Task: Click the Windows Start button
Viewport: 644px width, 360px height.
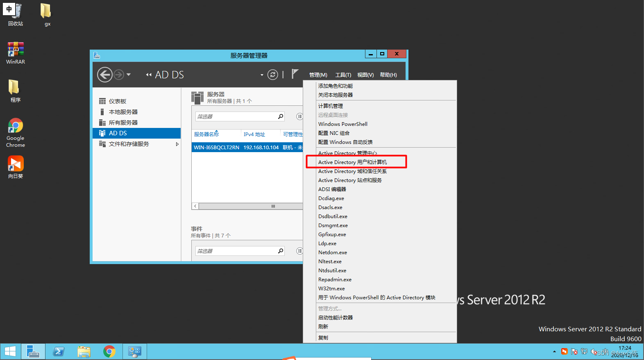Action: [x=10, y=351]
